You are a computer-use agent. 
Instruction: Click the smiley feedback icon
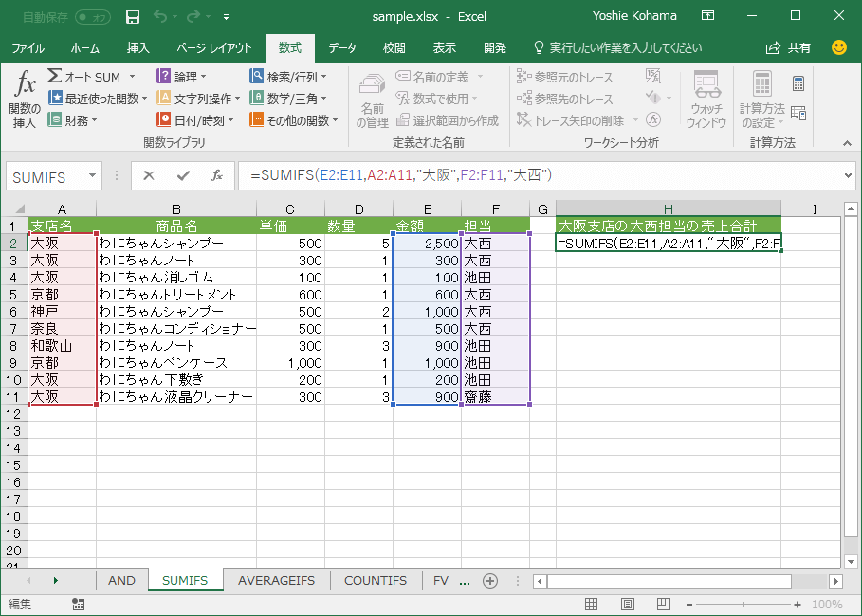point(839,47)
